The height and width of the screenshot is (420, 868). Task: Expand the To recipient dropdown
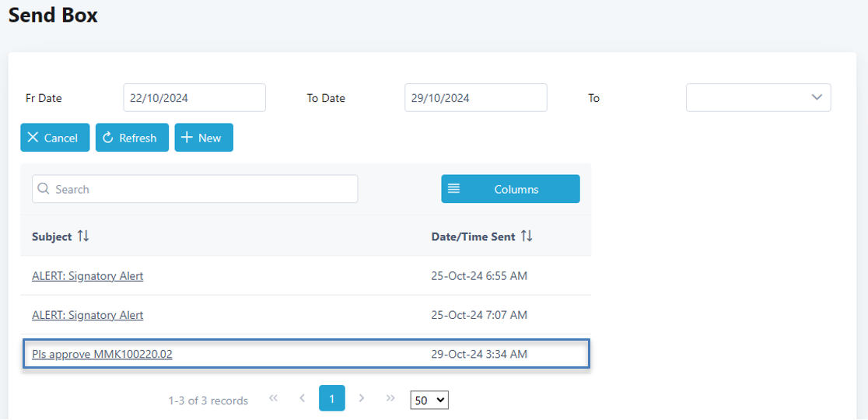pyautogui.click(x=758, y=98)
